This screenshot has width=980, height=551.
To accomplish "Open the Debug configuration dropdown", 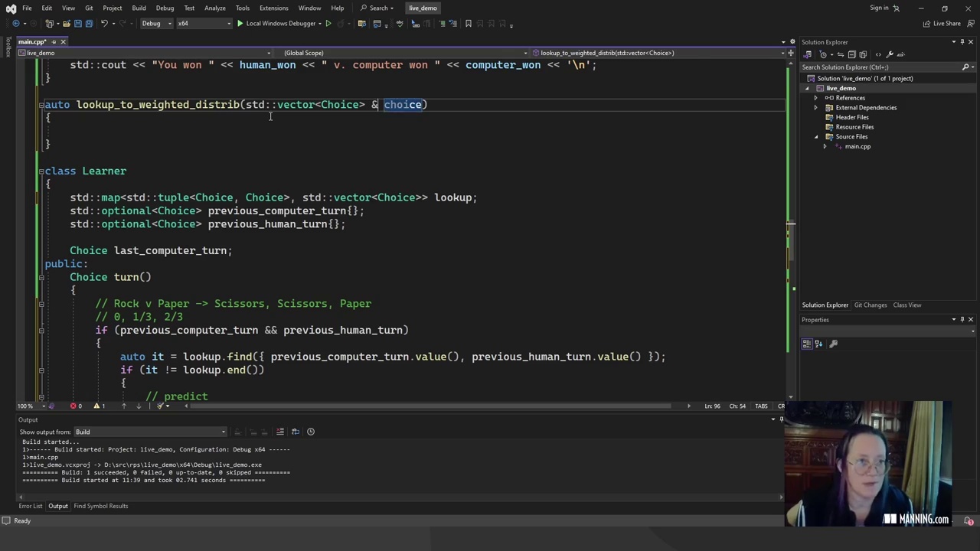I will (x=157, y=24).
